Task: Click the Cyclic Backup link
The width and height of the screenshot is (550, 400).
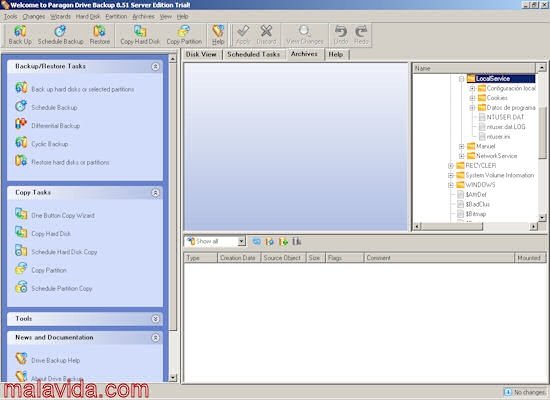Action: click(50, 144)
